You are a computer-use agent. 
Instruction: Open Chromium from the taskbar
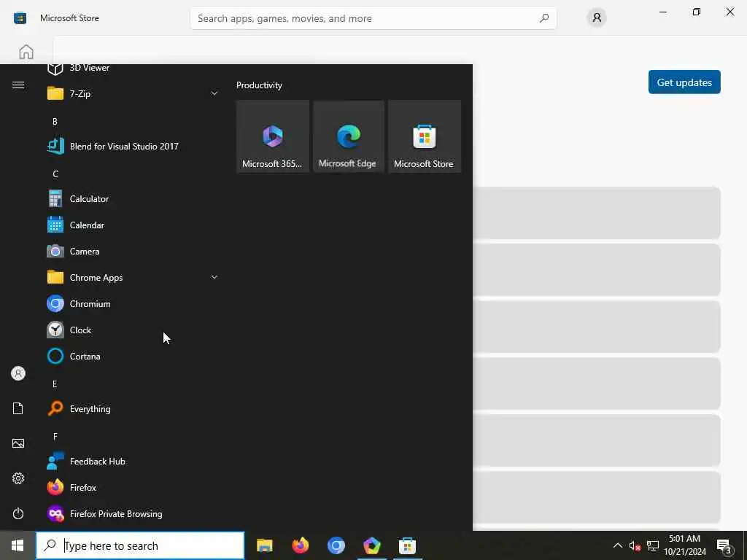[336, 545]
